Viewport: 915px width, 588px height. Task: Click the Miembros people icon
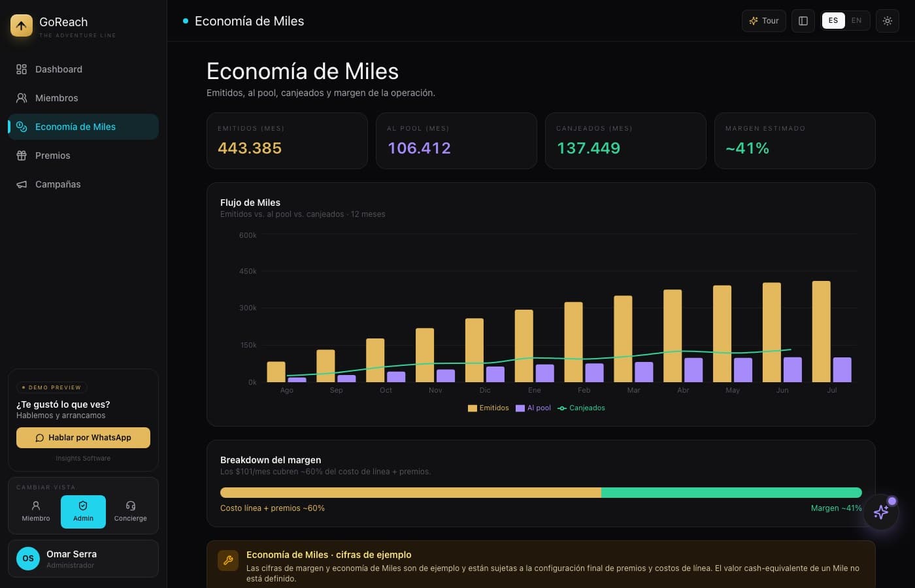22,98
